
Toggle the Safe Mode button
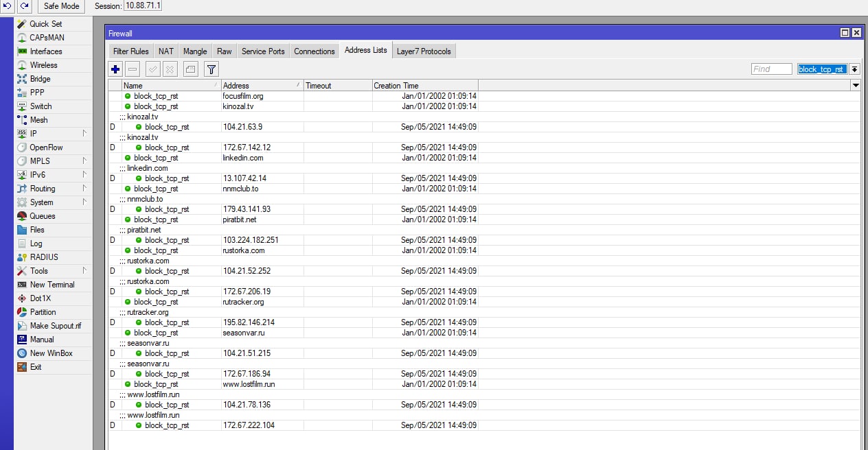point(61,6)
